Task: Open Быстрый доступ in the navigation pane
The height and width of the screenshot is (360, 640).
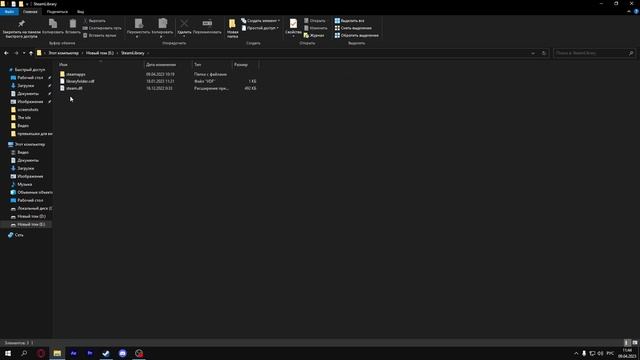Action: point(29,70)
